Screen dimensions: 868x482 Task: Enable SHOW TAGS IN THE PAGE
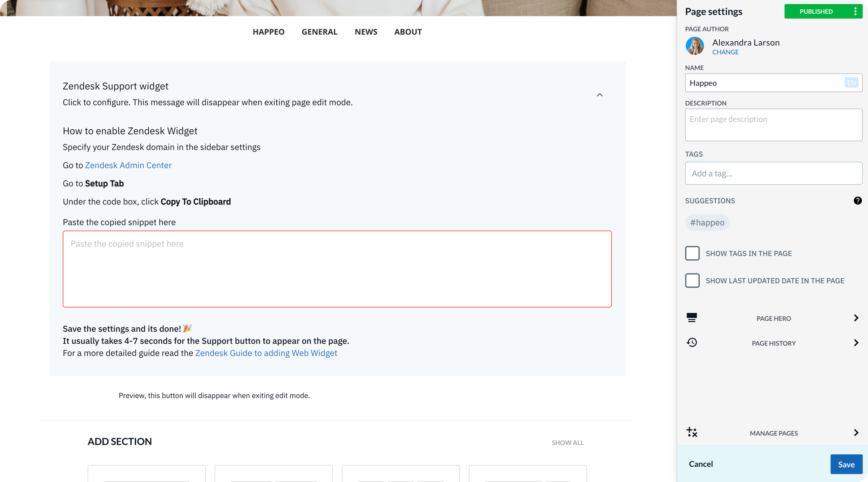point(693,253)
